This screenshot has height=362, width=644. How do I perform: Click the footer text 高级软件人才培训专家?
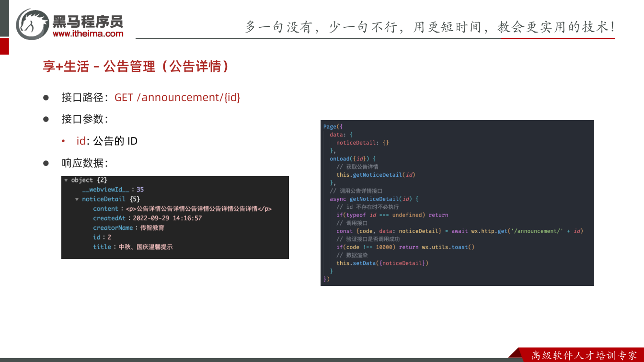584,355
